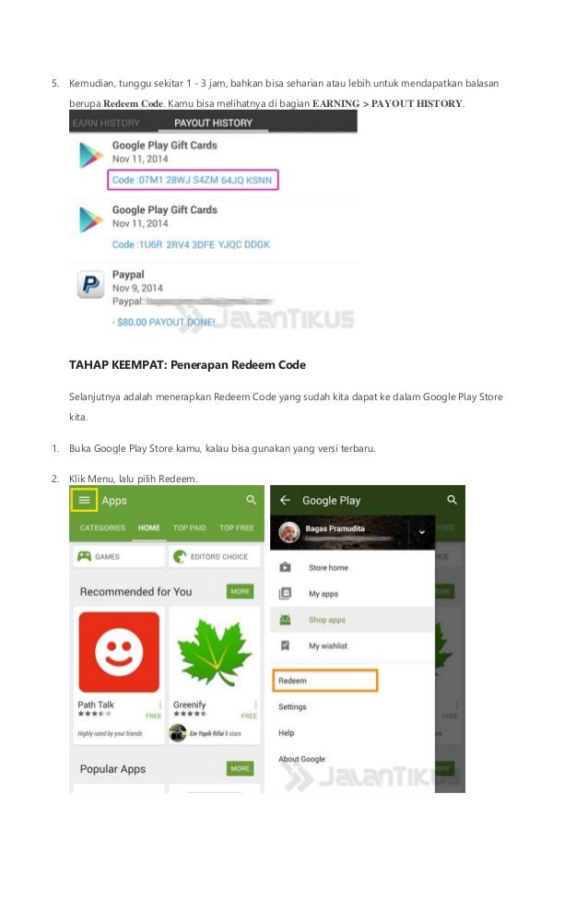Tap the first Google Play Gift Cards icon

(x=90, y=155)
